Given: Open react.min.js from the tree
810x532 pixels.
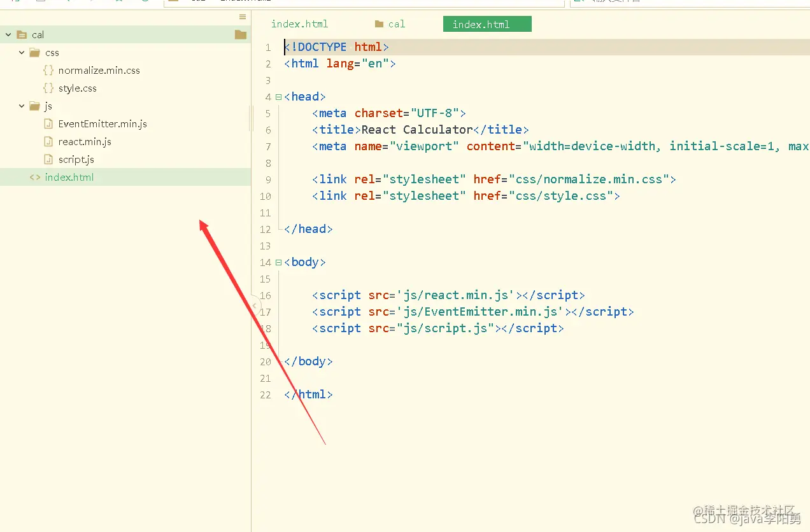Looking at the screenshot, I should 85,142.
